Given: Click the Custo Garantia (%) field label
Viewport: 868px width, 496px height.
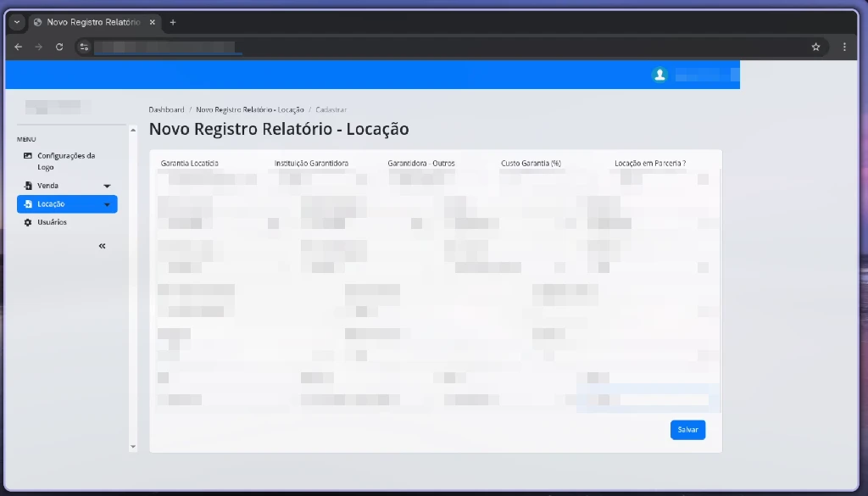Looking at the screenshot, I should pos(531,164).
